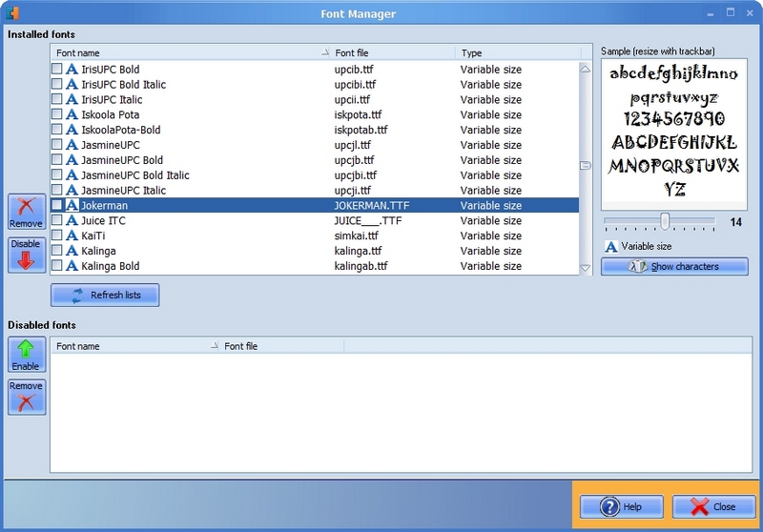Close the Font Manager dialog
The height and width of the screenshot is (532, 763).
(713, 506)
